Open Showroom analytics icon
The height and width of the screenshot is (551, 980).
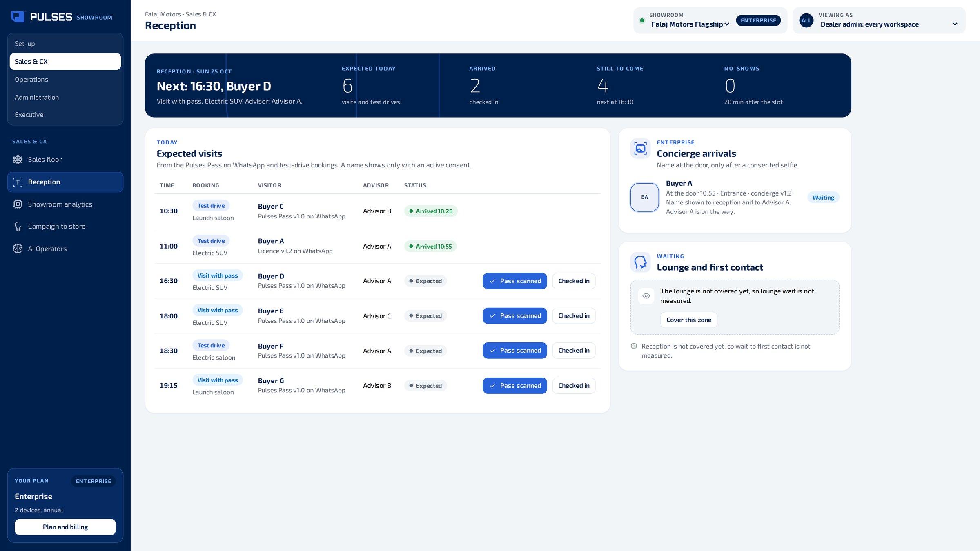click(x=18, y=204)
